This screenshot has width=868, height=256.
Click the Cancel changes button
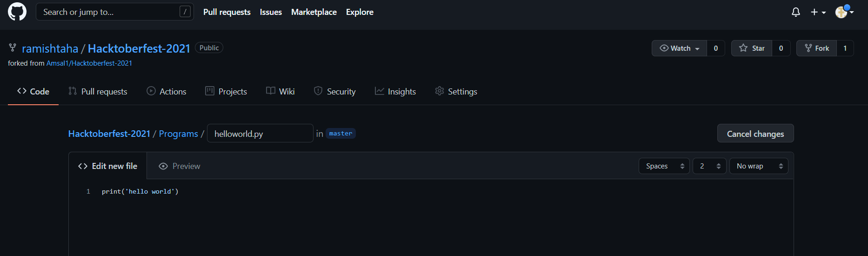(755, 134)
